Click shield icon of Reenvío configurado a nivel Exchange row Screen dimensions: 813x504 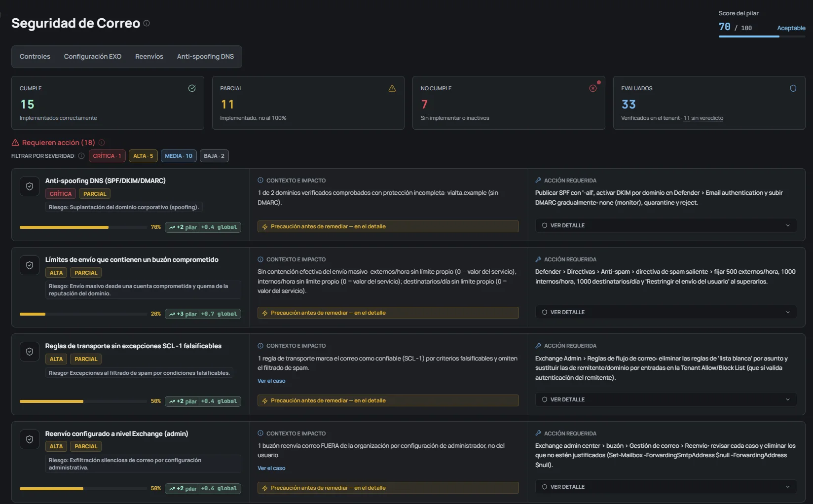[x=30, y=439]
